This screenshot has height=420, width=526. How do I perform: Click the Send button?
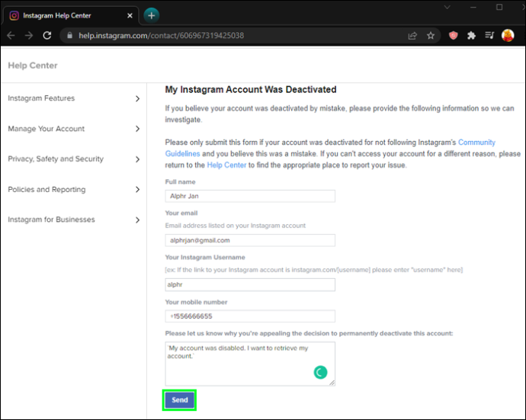[x=179, y=400]
